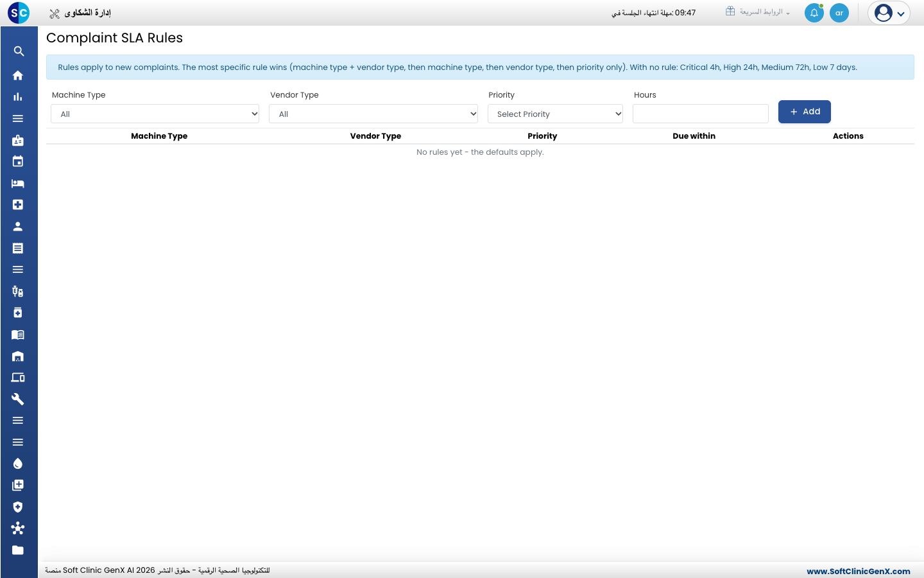Open the notifications bell

click(x=814, y=13)
